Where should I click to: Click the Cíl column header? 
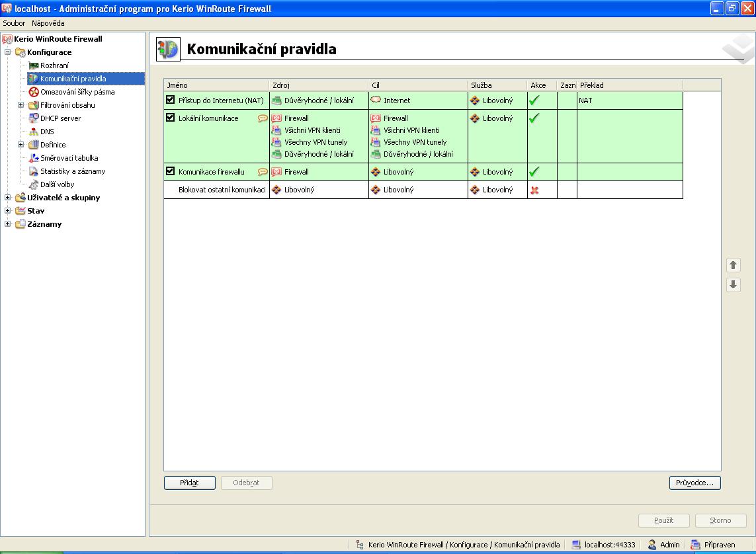click(x=418, y=85)
